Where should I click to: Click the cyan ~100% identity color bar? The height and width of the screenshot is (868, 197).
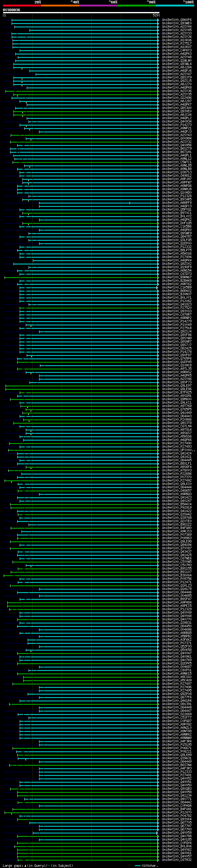[x=175, y=6]
